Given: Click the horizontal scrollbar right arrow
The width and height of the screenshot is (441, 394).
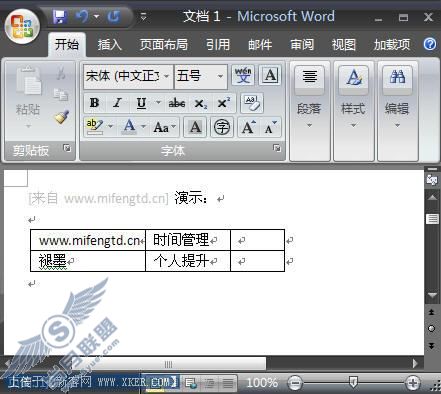Looking at the screenshot, I should pyautogui.click(x=415, y=363).
